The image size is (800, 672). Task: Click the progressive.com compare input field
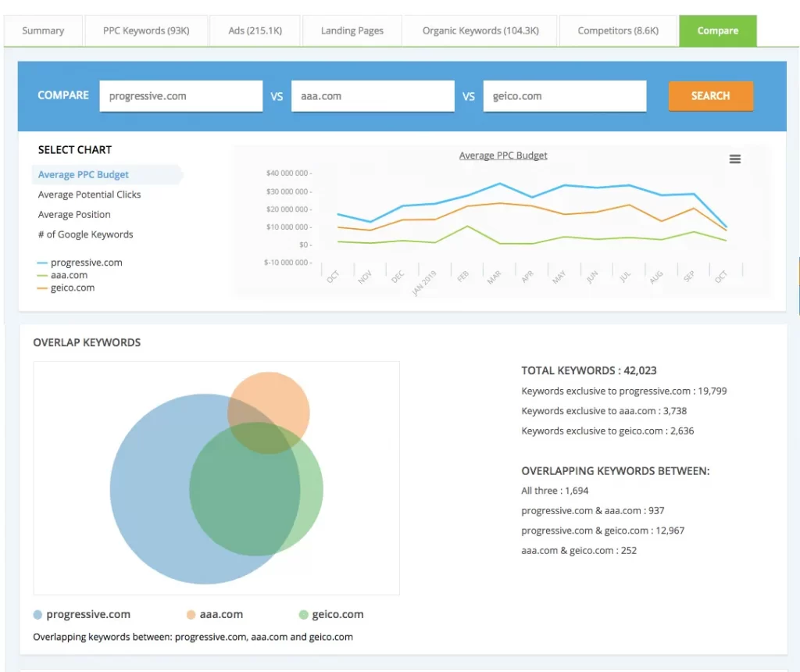point(181,96)
